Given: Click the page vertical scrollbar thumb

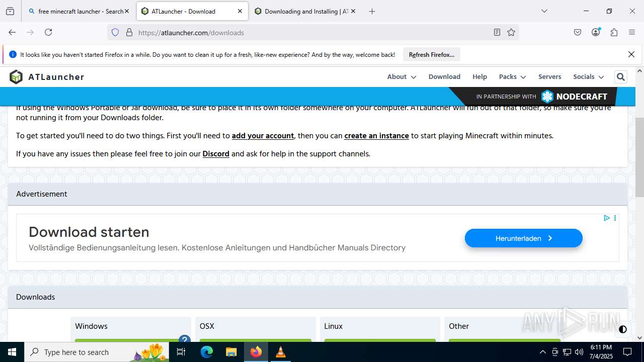Looking at the screenshot, I should coord(639,157).
